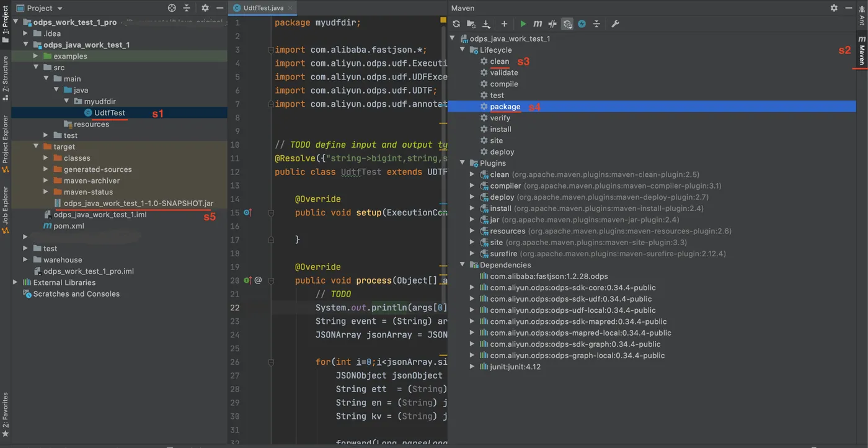Screen dimensions: 868x448
Task: Select odps_java_work_test_1.iml file
Action: (x=100, y=215)
